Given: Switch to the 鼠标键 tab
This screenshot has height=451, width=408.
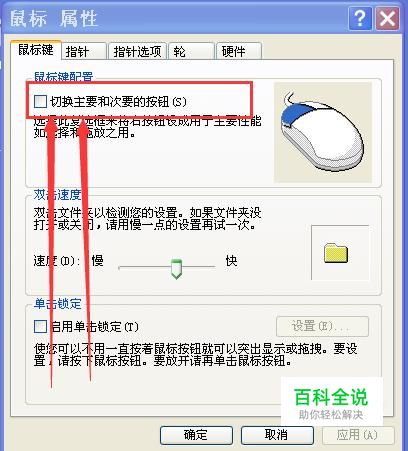Looking at the screenshot, I should coord(36,50).
